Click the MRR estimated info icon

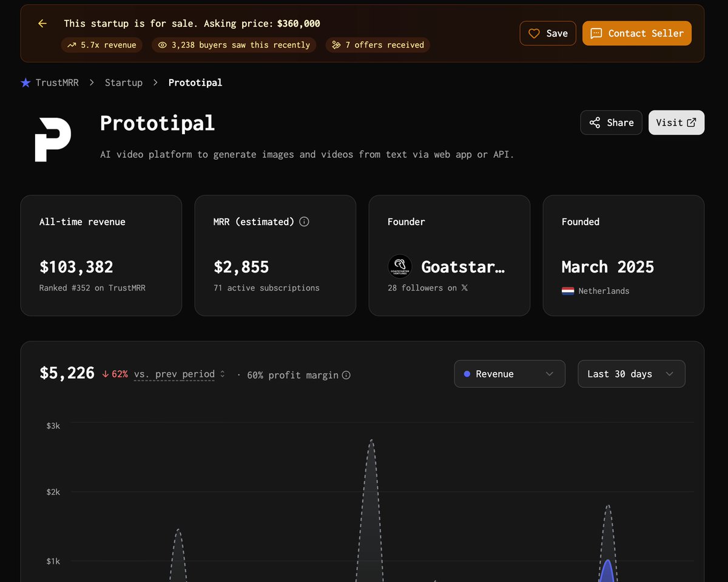pyautogui.click(x=305, y=222)
